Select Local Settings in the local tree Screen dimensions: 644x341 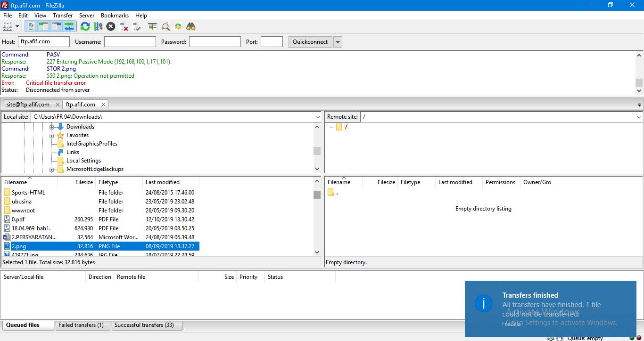(83, 161)
